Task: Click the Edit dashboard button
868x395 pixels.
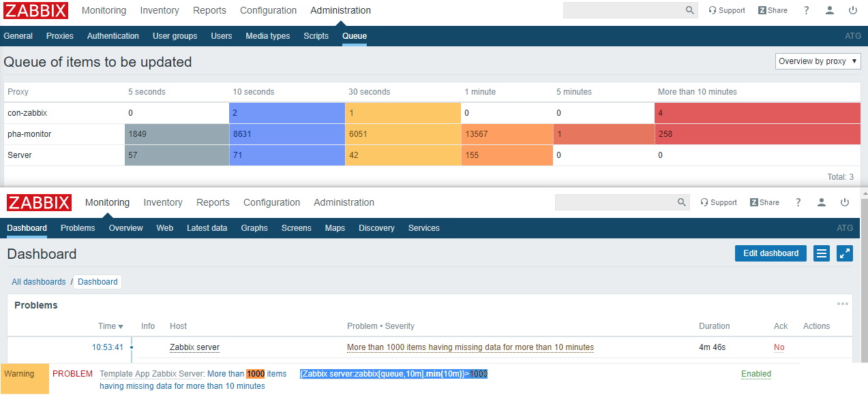Action: click(770, 253)
